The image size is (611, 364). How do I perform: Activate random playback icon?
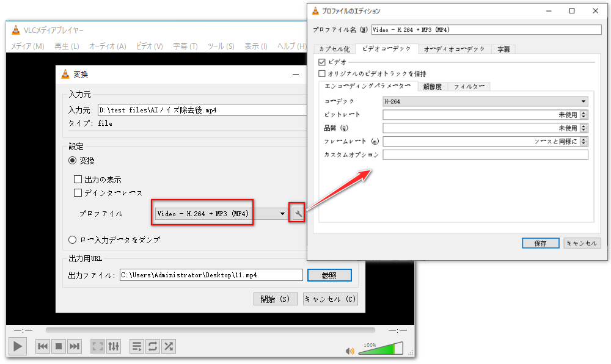point(169,346)
